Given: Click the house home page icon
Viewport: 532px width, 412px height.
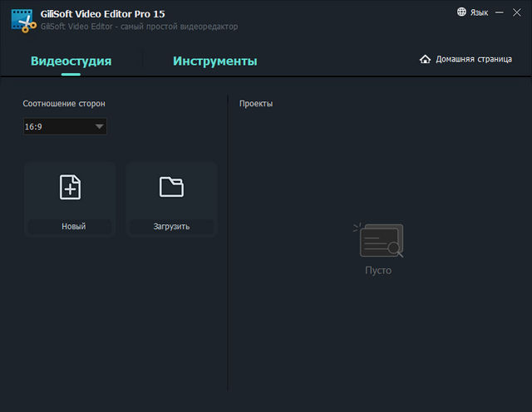Looking at the screenshot, I should 426,60.
